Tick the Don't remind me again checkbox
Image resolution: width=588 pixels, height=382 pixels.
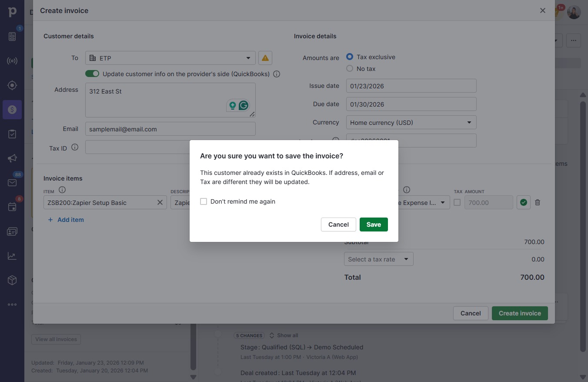click(204, 201)
